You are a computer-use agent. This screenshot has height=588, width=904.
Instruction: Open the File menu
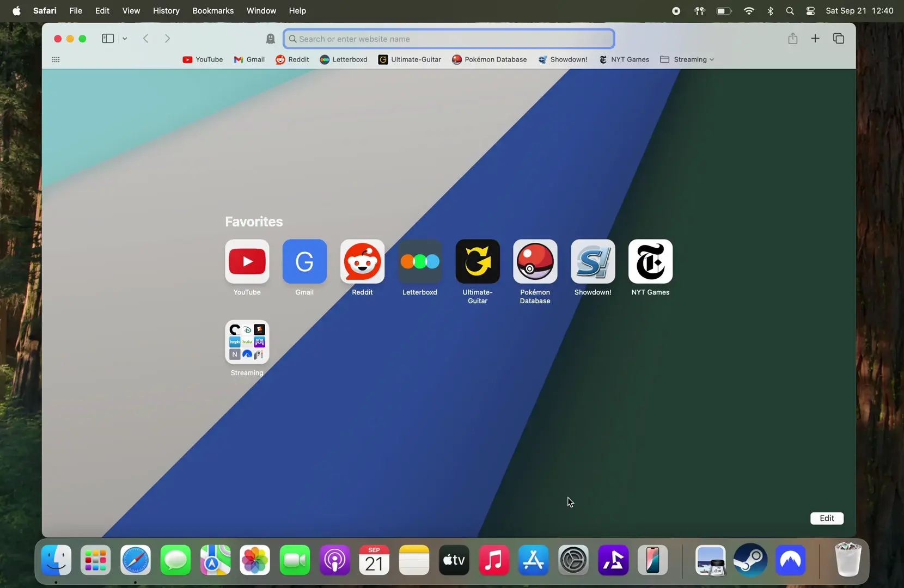[x=76, y=11]
